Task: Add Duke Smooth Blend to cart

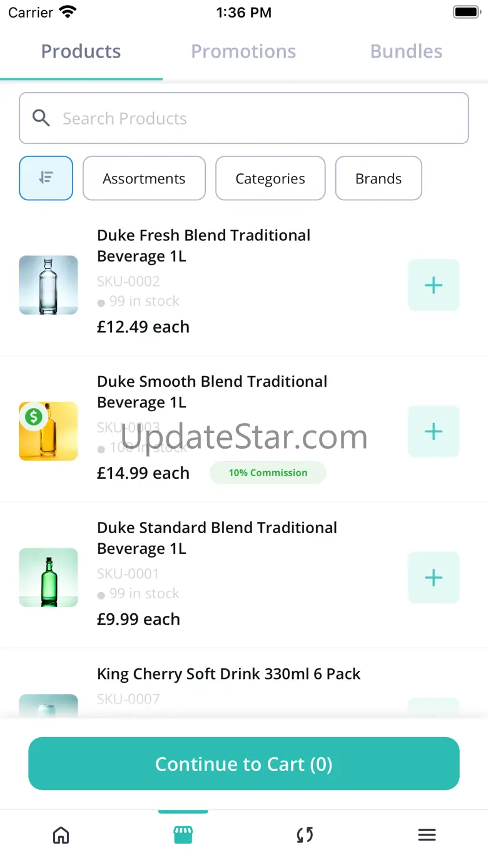Action: (x=434, y=432)
